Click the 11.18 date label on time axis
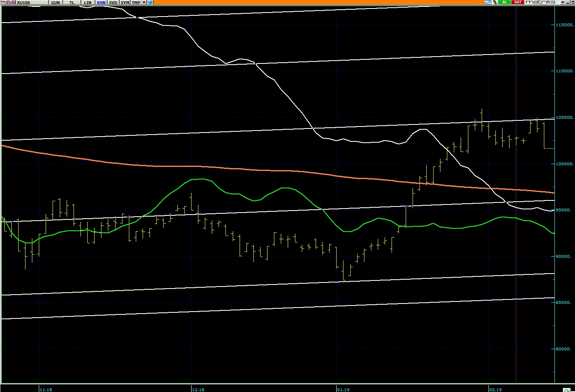 coord(46,390)
